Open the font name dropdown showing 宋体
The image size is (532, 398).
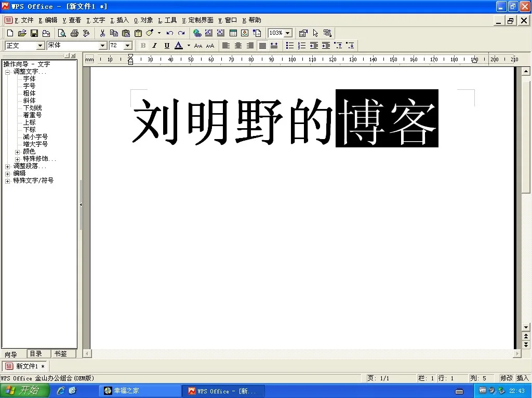pos(103,46)
